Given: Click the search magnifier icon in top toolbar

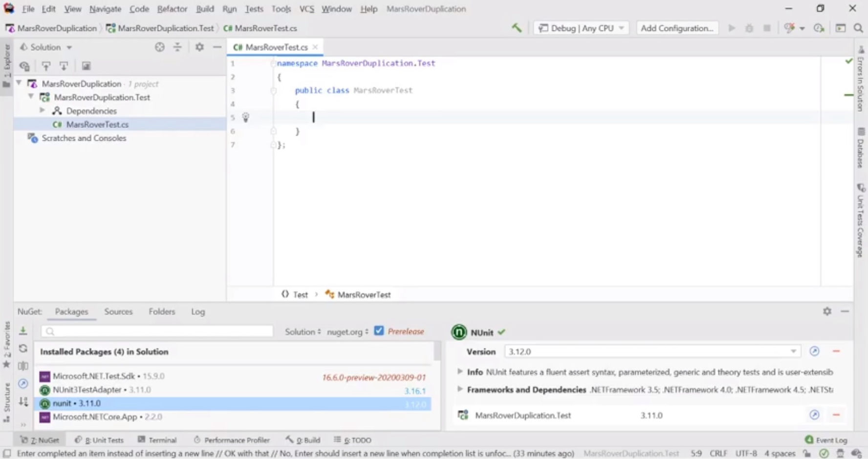Looking at the screenshot, I should click(x=858, y=28).
